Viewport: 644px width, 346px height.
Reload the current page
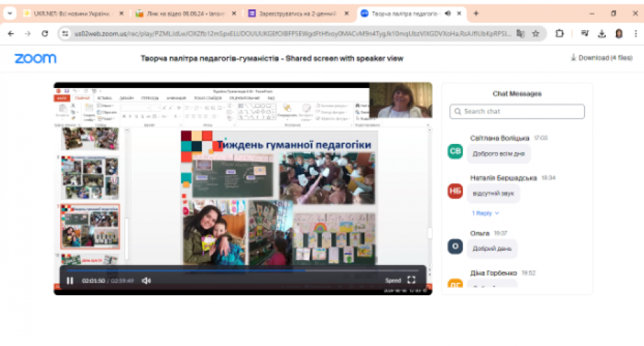point(45,34)
